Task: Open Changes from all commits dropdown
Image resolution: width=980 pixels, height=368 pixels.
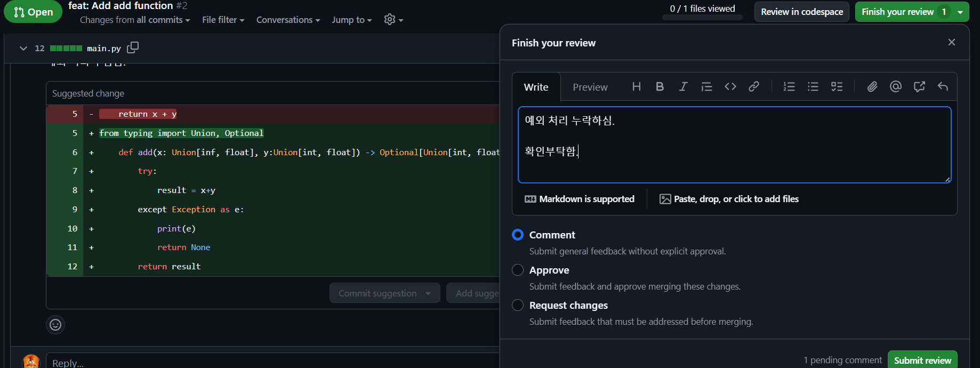Action: point(135,20)
